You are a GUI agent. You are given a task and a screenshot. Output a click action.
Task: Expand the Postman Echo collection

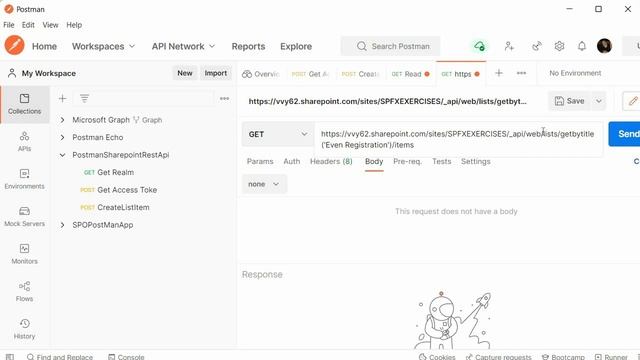[x=62, y=137]
